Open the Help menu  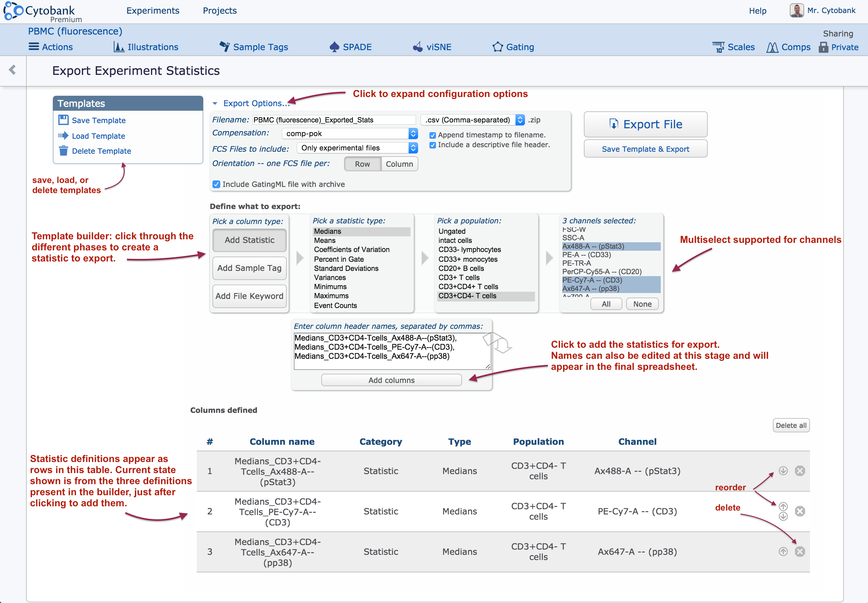pos(758,10)
